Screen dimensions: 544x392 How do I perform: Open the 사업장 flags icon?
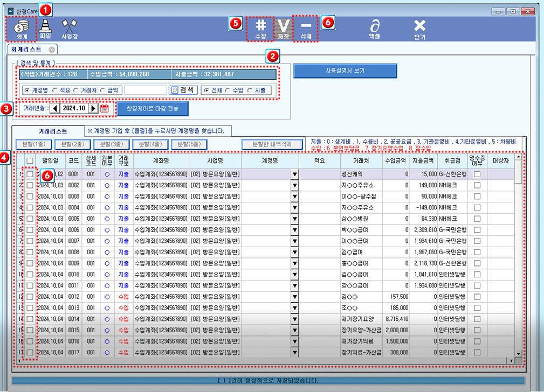point(70,29)
